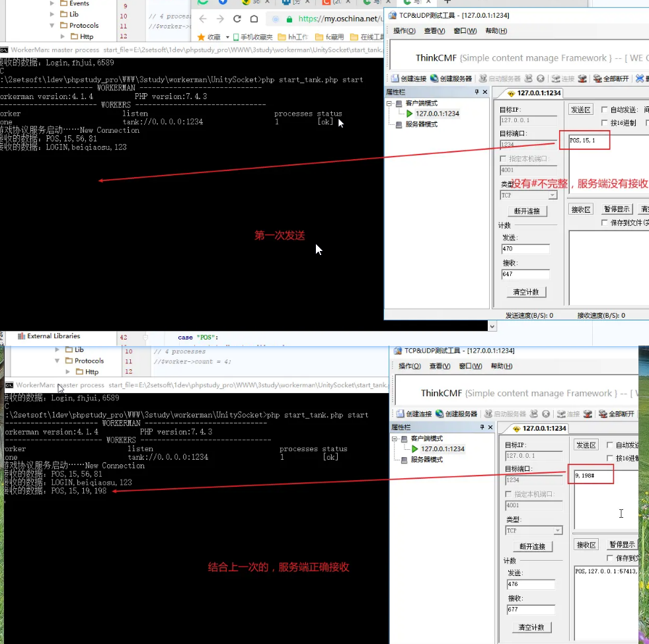The width and height of the screenshot is (649, 644).
Task: Tick 保存到 checkbox in the 476-sent window
Action: pos(610,558)
